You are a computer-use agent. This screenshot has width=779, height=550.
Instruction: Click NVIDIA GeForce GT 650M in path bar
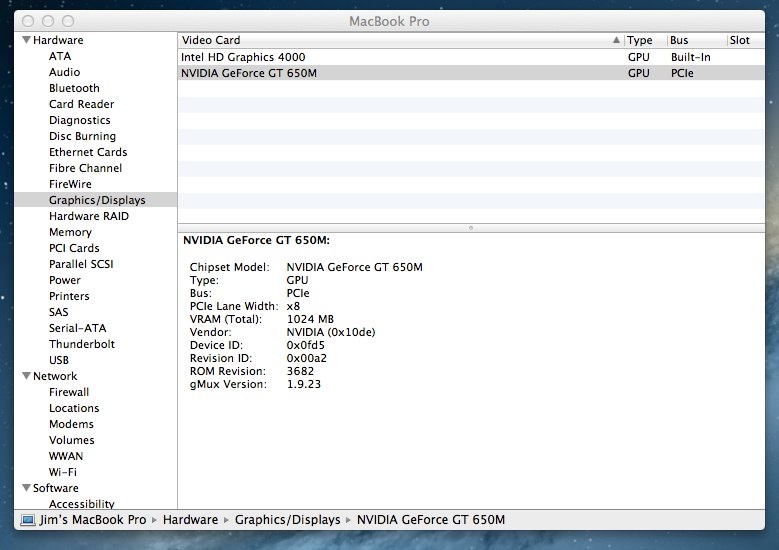431,520
